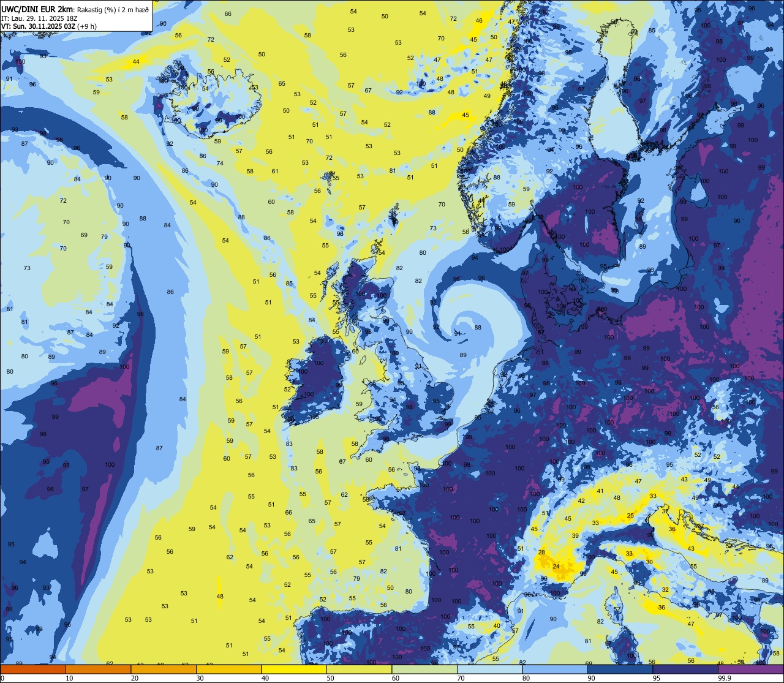Click the legend scale label '80'

click(526, 678)
